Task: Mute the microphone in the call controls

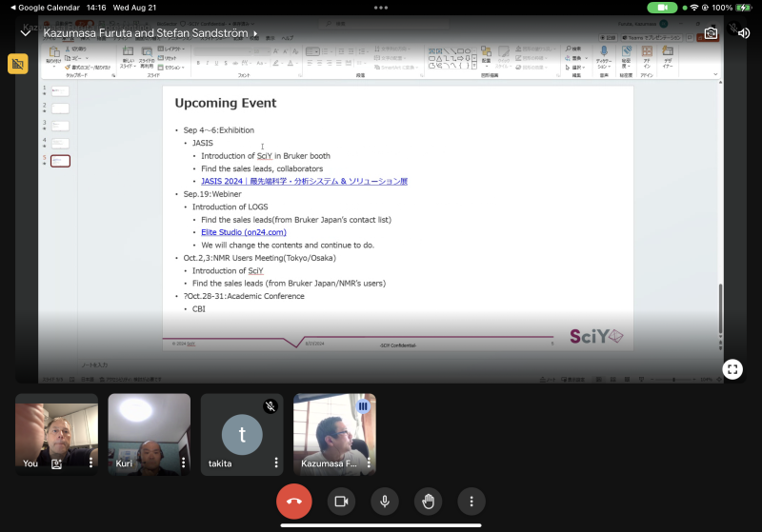Action: [x=385, y=502]
